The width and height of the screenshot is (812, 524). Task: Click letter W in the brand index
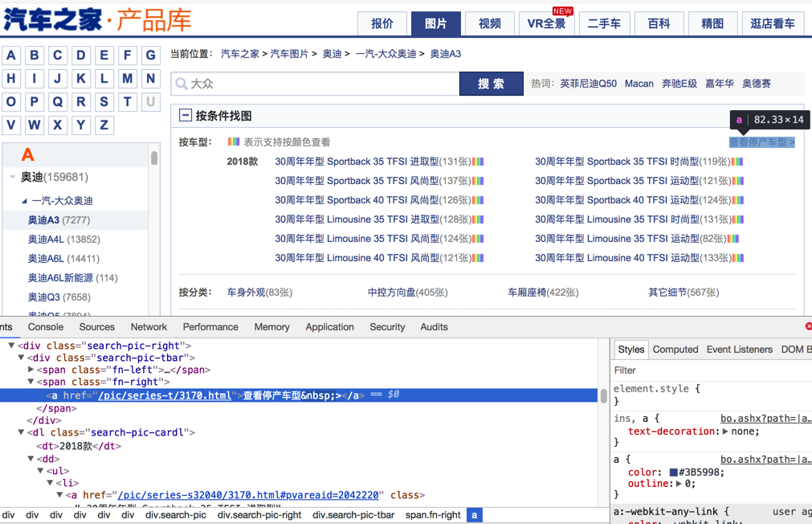click(x=35, y=125)
